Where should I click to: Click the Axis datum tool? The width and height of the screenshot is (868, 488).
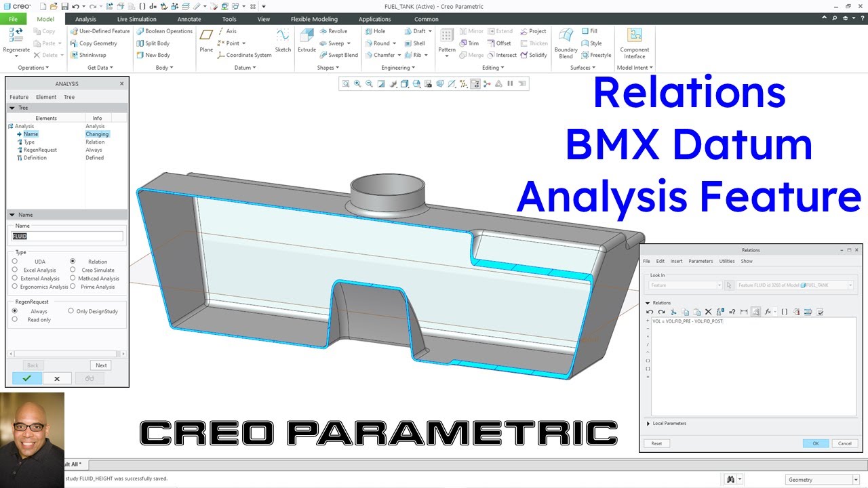(226, 31)
